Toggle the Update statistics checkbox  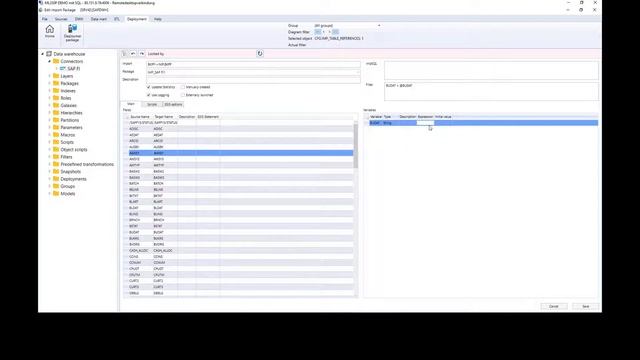click(149, 87)
